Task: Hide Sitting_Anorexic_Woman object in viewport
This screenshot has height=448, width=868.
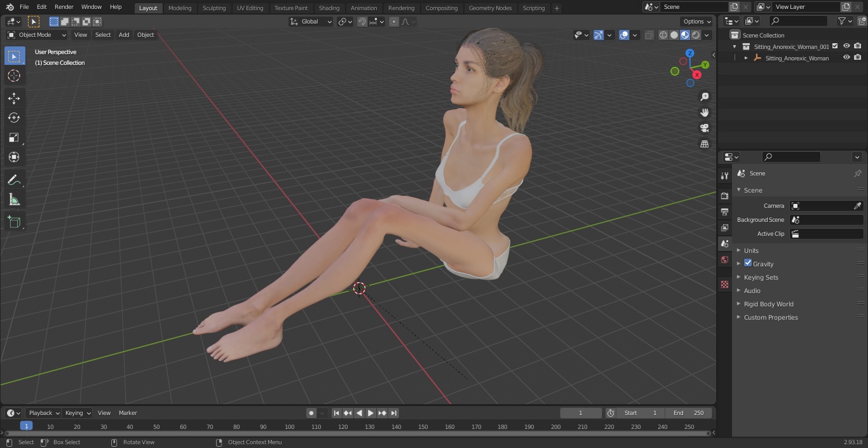Action: click(846, 58)
